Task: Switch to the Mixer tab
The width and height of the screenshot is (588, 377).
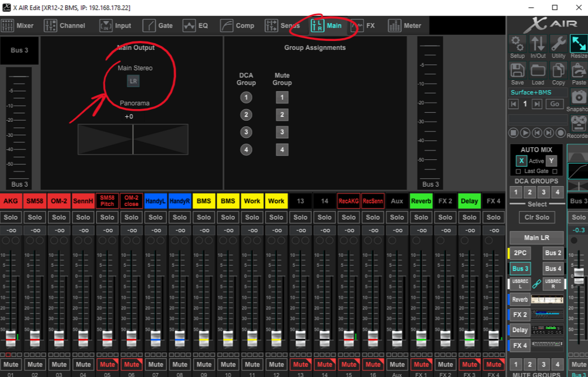Action: 18,25
